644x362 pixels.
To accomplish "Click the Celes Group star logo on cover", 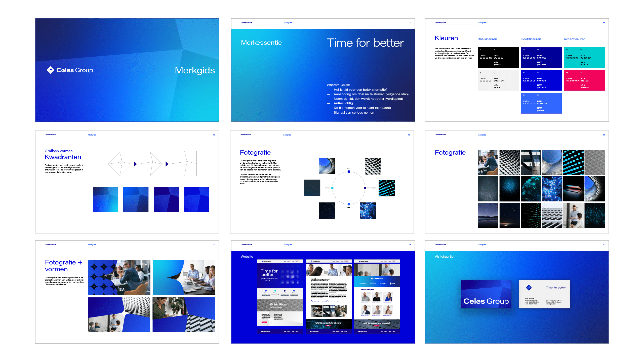I will pyautogui.click(x=51, y=70).
